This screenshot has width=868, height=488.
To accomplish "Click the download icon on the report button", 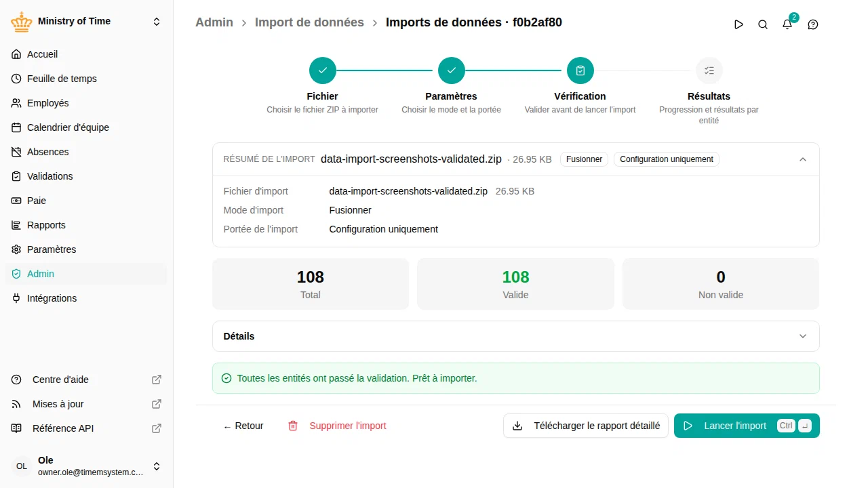I will pyautogui.click(x=517, y=426).
